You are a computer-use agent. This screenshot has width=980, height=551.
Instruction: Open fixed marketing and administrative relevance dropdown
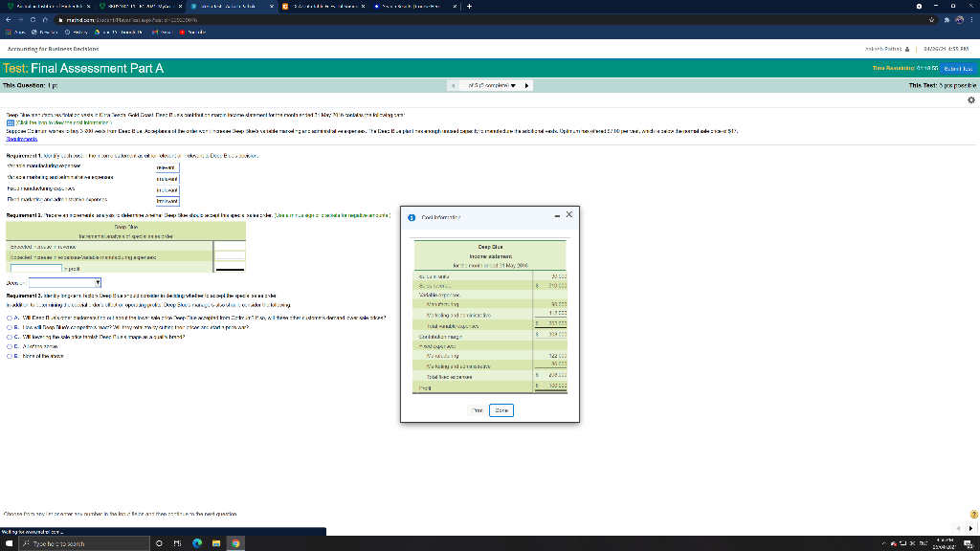167,201
